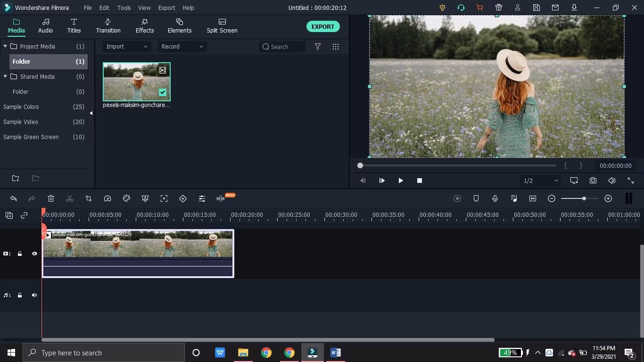The height and width of the screenshot is (362, 644).
Task: Click the green EXPORT button
Action: point(322,26)
